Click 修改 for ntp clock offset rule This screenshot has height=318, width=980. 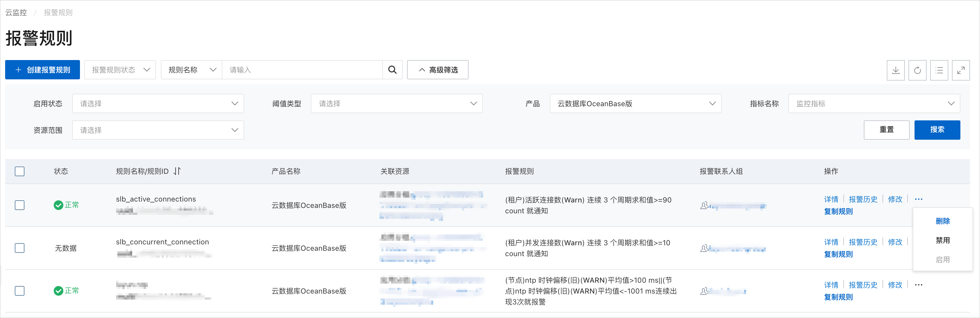click(895, 285)
